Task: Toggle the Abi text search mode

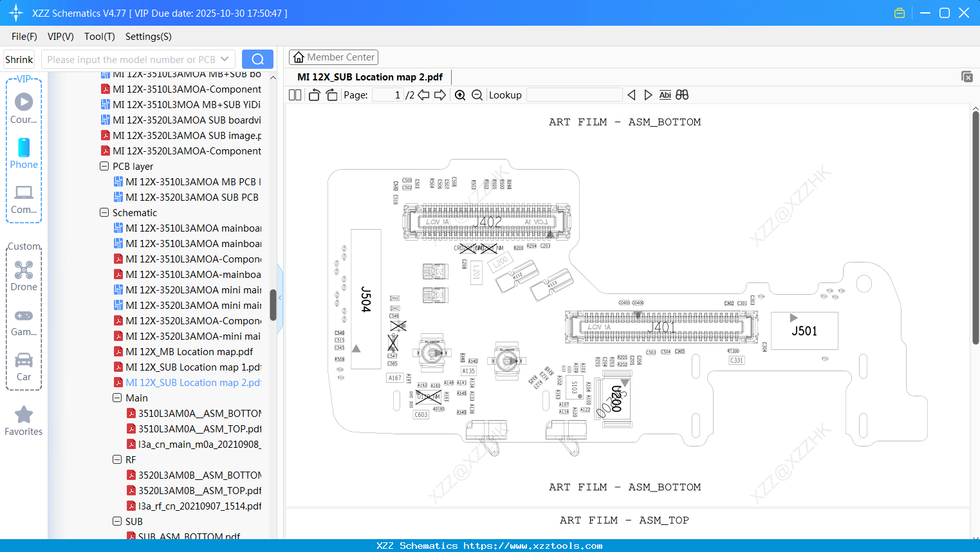Action: point(665,95)
